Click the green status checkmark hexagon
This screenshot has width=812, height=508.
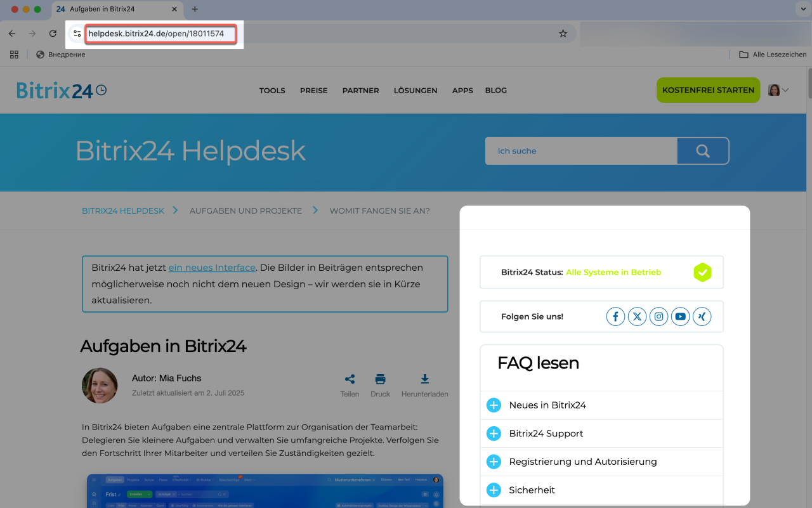tap(702, 272)
